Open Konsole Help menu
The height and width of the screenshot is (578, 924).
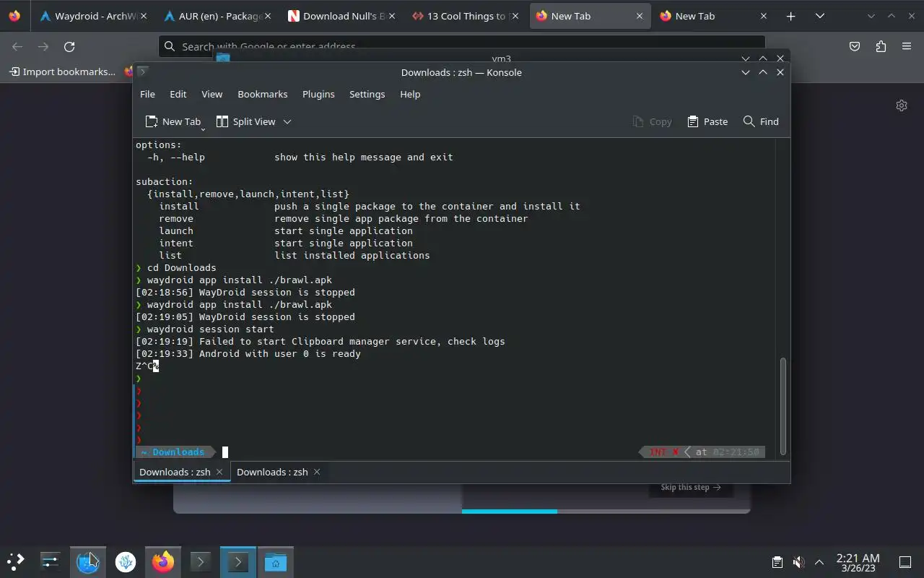click(410, 94)
